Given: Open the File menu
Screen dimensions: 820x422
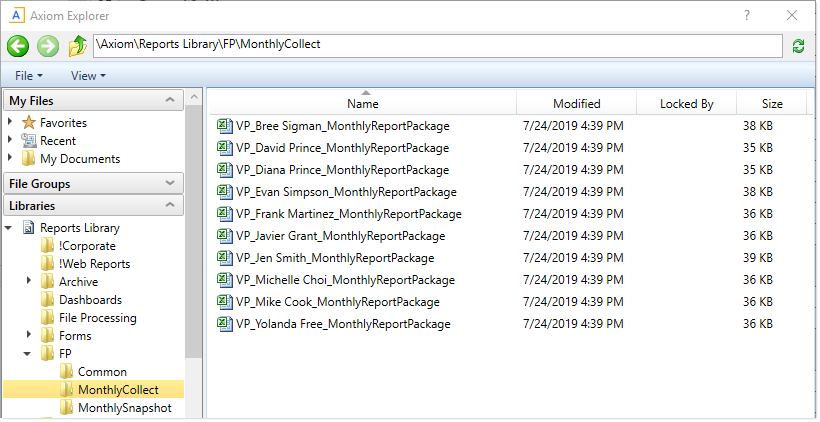Looking at the screenshot, I should coord(29,76).
